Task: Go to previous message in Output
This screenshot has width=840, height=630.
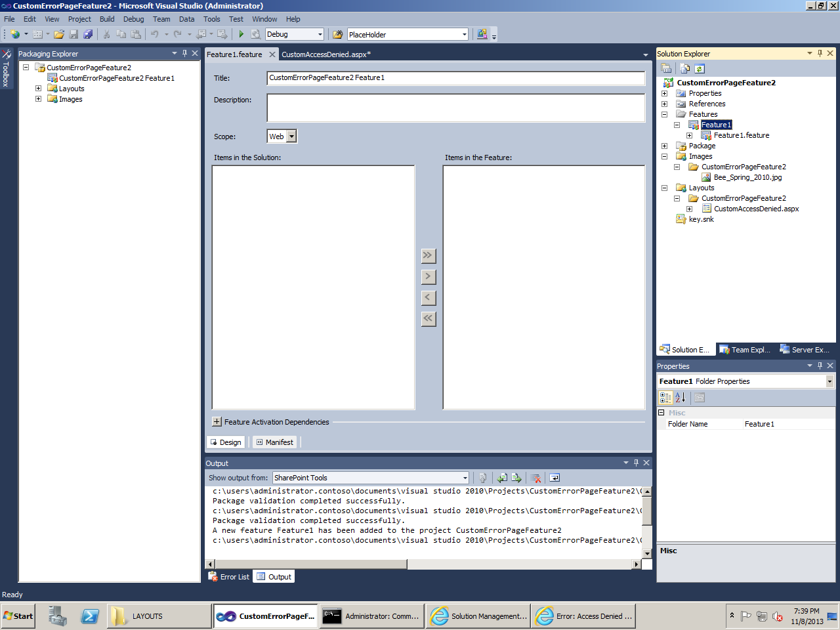Action: (502, 478)
